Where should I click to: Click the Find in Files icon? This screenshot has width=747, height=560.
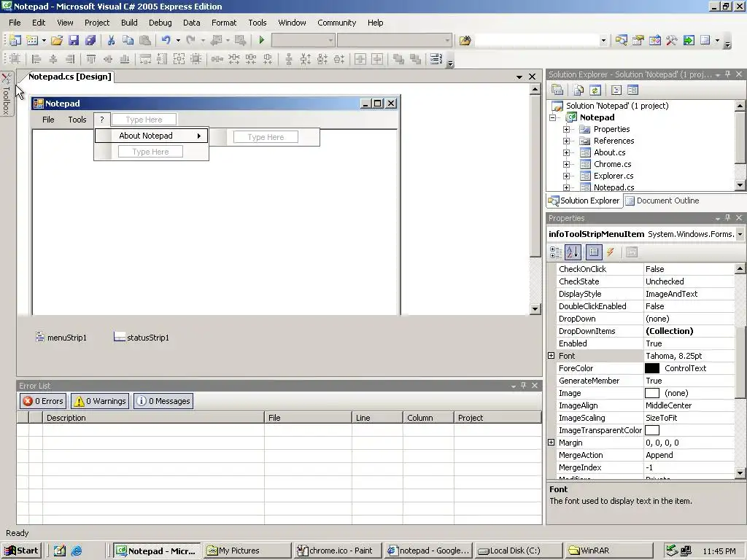coord(465,41)
